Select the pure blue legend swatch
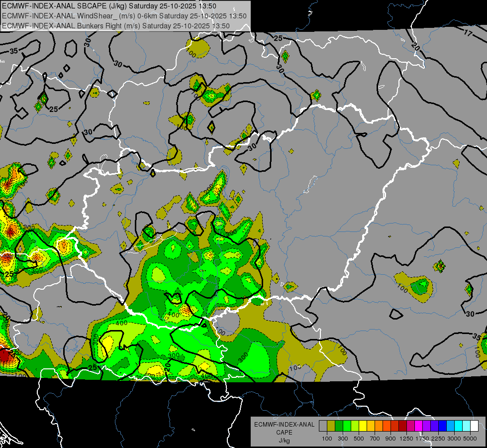The height and width of the screenshot is (448, 487). tap(443, 426)
